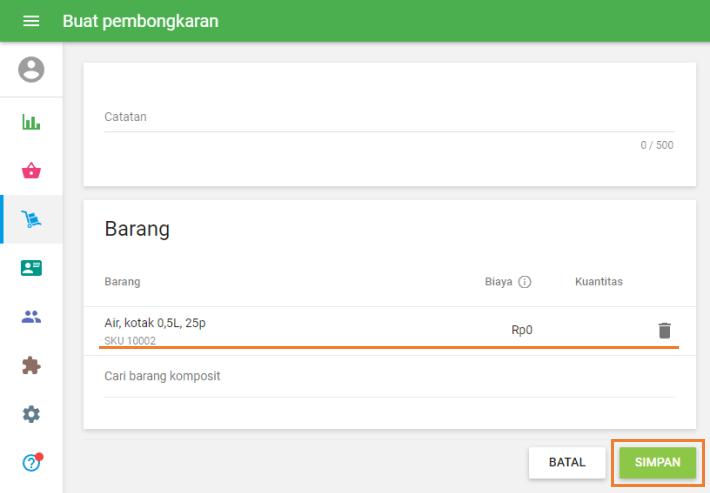710x493 pixels.
Task: Open the customers people icon
Action: [31, 317]
